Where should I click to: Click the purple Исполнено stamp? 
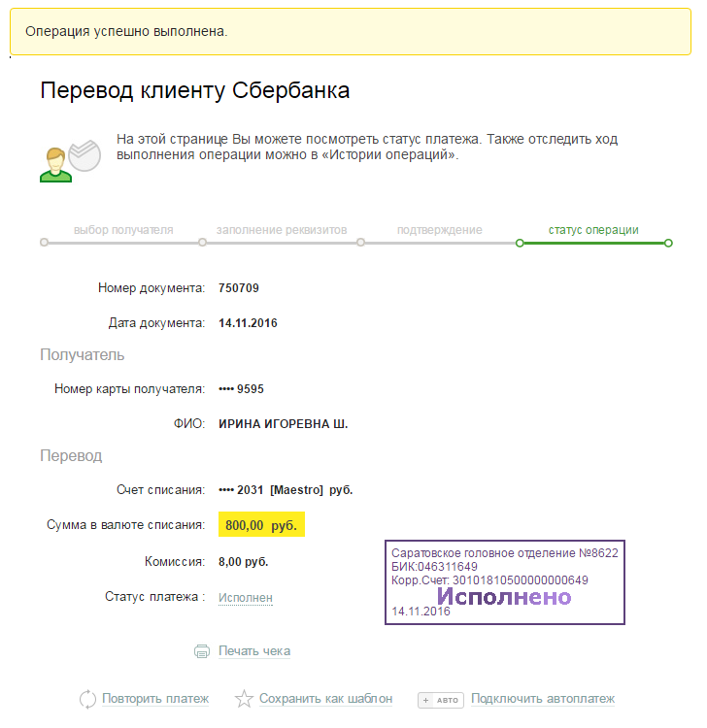coord(505,582)
